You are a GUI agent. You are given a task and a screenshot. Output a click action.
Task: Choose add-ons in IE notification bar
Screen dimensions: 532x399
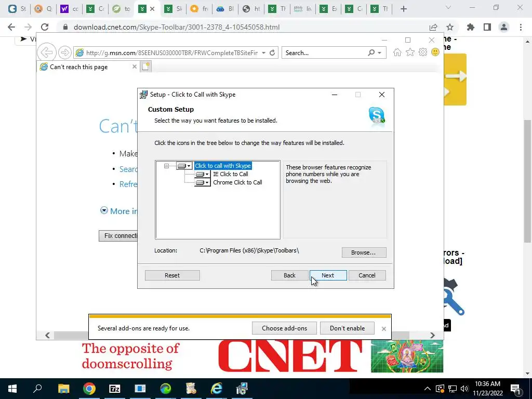pos(284,328)
